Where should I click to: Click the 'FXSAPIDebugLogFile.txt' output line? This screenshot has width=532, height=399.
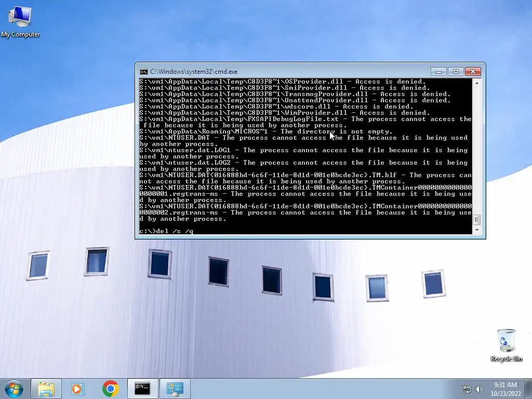click(305, 122)
